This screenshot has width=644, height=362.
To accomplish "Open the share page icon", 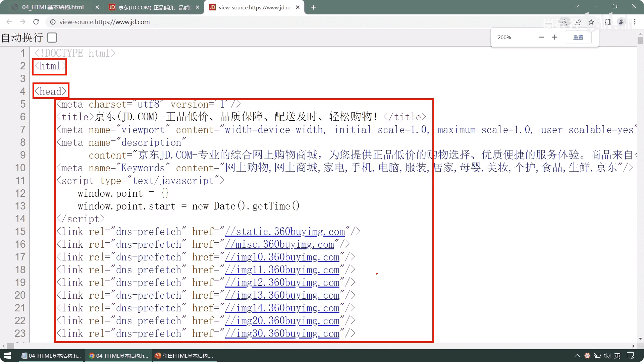I will tap(578, 22).
